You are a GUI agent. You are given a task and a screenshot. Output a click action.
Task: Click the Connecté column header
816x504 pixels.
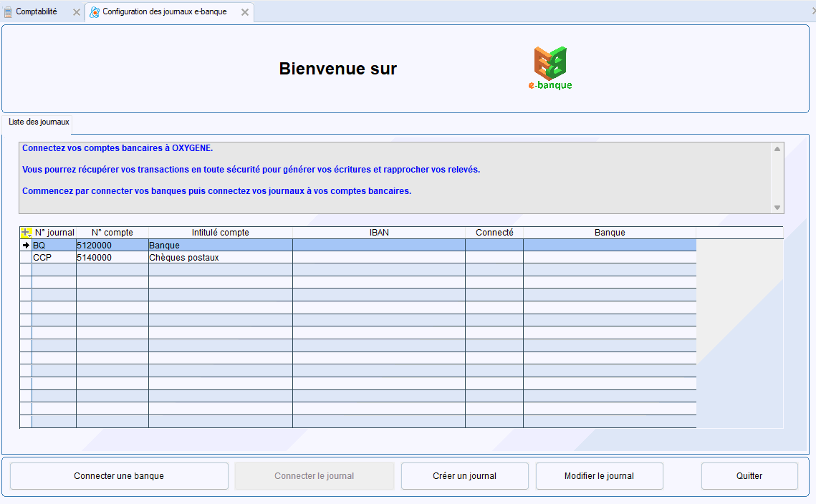[494, 233]
